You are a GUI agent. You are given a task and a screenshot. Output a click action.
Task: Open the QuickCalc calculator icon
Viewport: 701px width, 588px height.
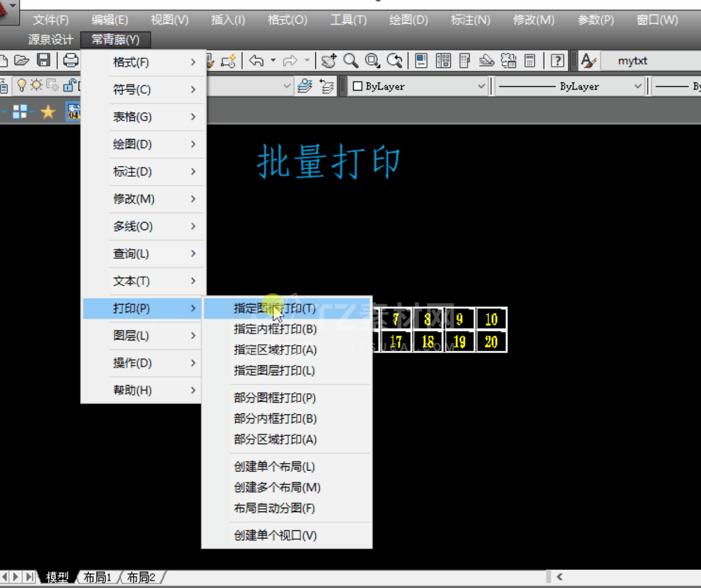click(530, 60)
